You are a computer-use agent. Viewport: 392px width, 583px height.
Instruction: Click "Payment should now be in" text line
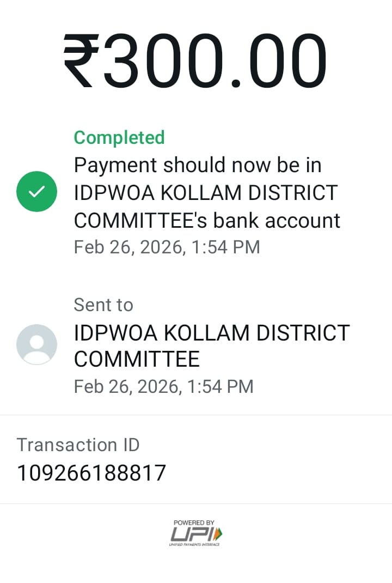pyautogui.click(x=198, y=165)
